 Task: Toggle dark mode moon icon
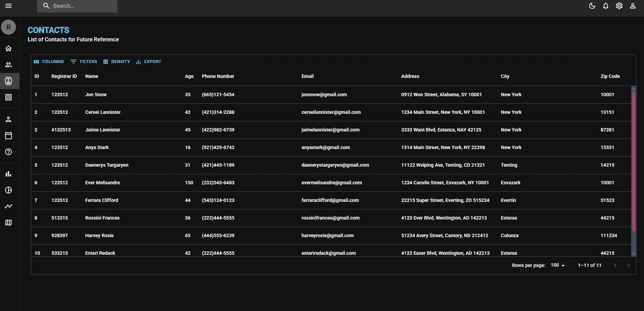(x=592, y=6)
